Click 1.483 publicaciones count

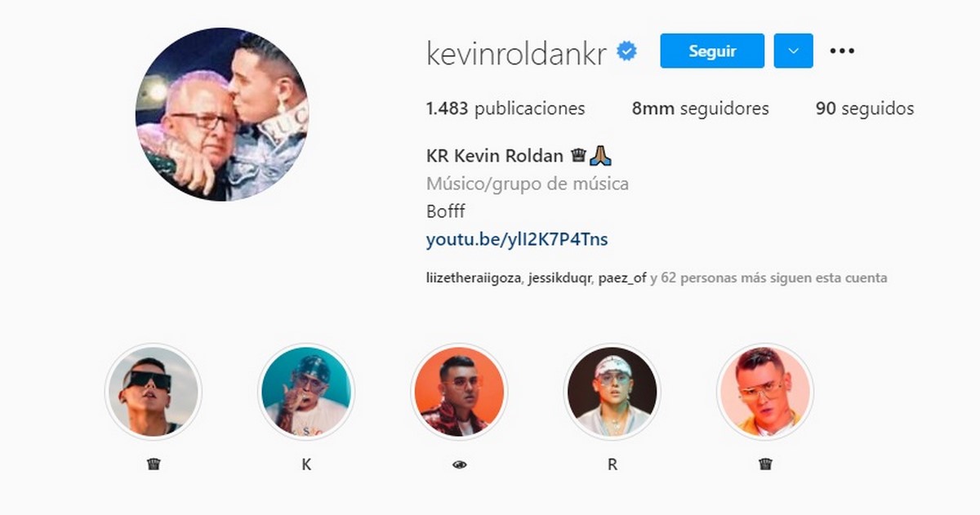pyautogui.click(x=506, y=109)
